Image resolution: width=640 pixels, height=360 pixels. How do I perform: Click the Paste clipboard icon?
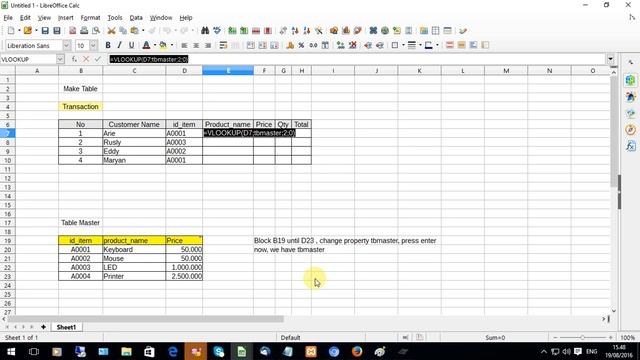click(134, 31)
